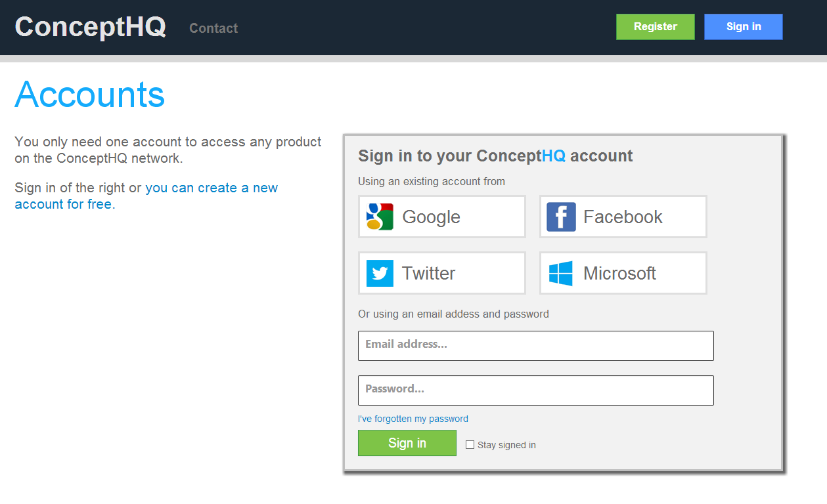Select Twitter sign-in option
The width and height of the screenshot is (827, 504).
(442, 273)
